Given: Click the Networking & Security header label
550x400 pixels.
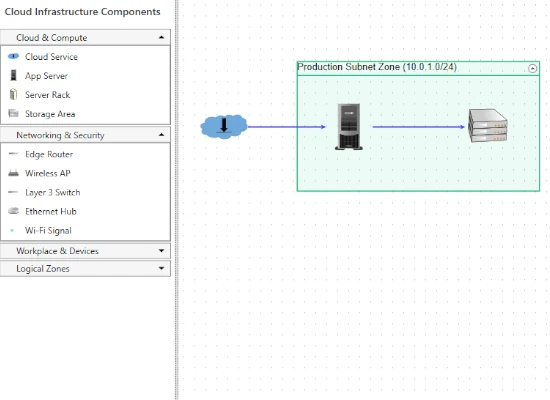Looking at the screenshot, I should [x=60, y=135].
